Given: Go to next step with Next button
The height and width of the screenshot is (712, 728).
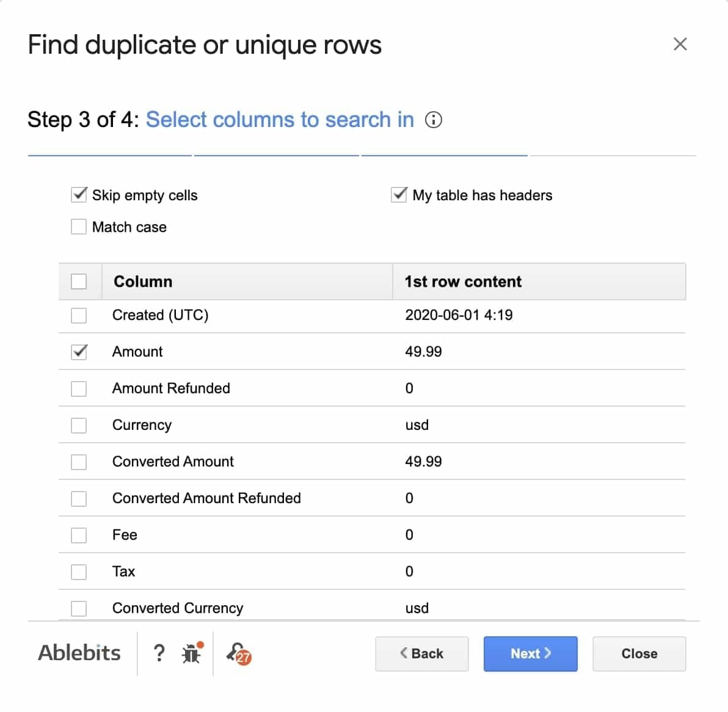Looking at the screenshot, I should click(x=530, y=653).
